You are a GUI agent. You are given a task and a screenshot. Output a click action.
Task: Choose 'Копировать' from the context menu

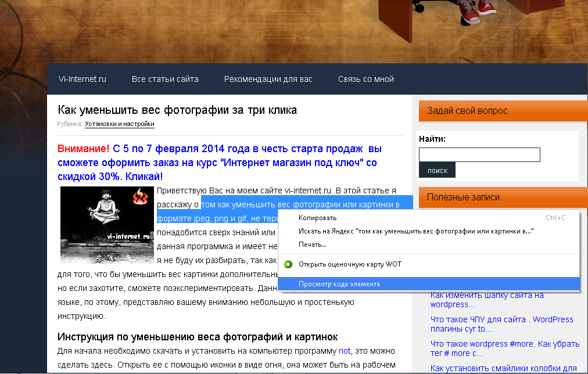pos(317,218)
